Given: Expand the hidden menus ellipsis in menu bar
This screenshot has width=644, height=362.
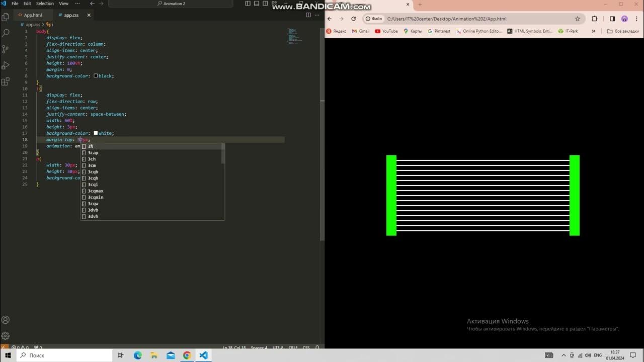Looking at the screenshot, I should pyautogui.click(x=77, y=4).
